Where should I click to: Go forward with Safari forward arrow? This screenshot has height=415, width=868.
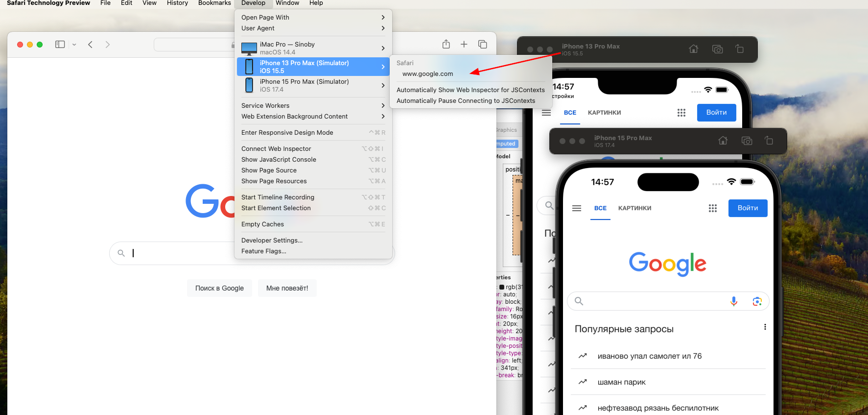[x=108, y=45]
